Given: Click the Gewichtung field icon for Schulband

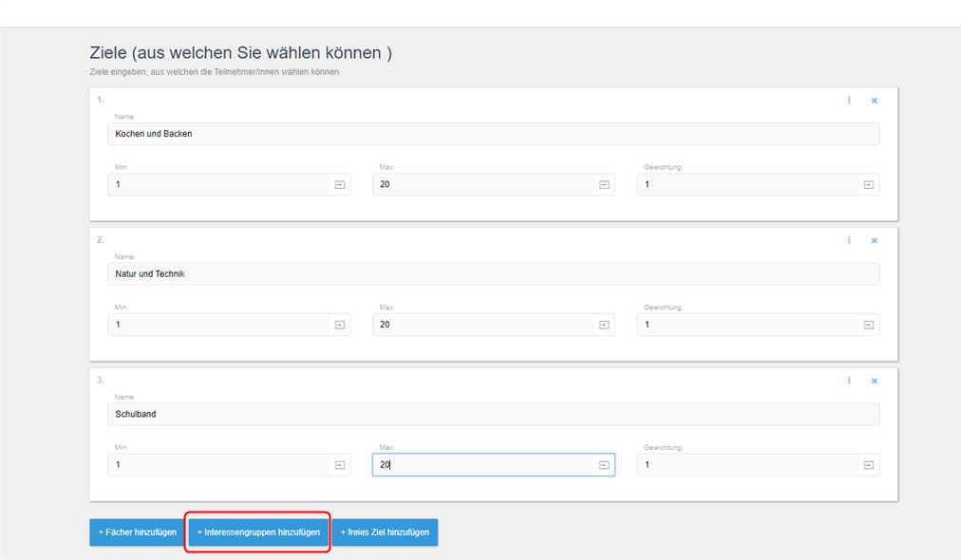Looking at the screenshot, I should click(869, 465).
